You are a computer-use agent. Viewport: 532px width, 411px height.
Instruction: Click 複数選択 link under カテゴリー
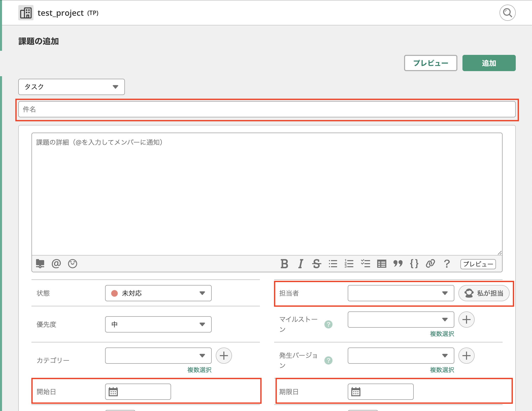pos(199,370)
